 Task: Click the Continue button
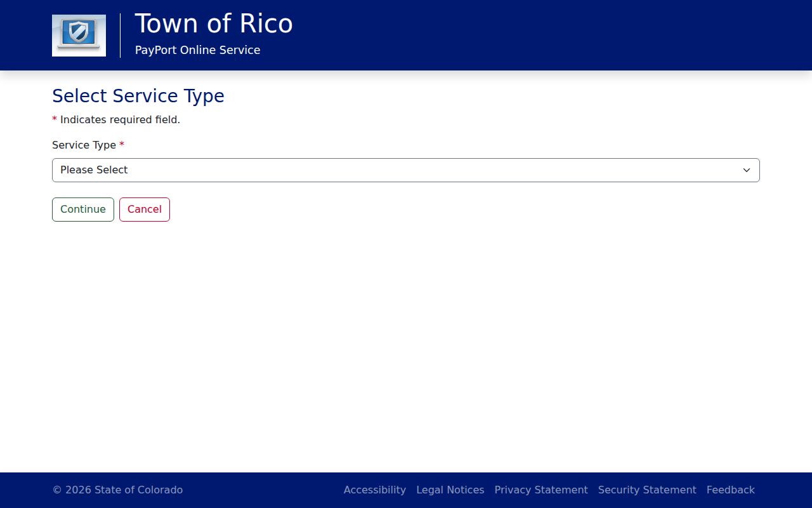83,210
